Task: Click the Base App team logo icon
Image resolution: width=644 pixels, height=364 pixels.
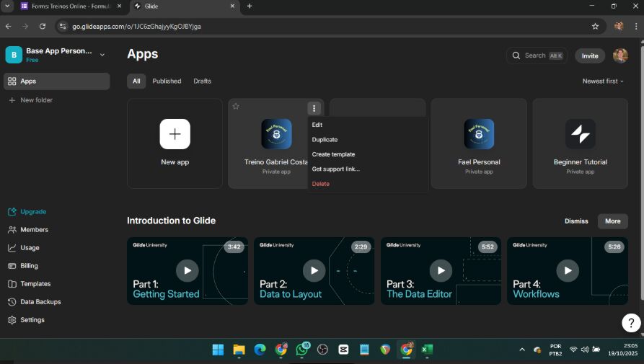Action: coord(14,55)
